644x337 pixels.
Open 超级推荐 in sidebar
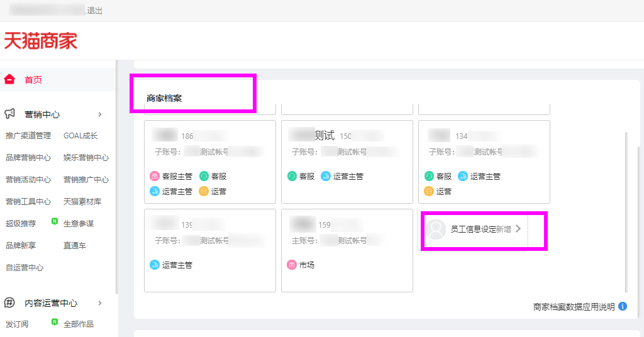coord(21,224)
